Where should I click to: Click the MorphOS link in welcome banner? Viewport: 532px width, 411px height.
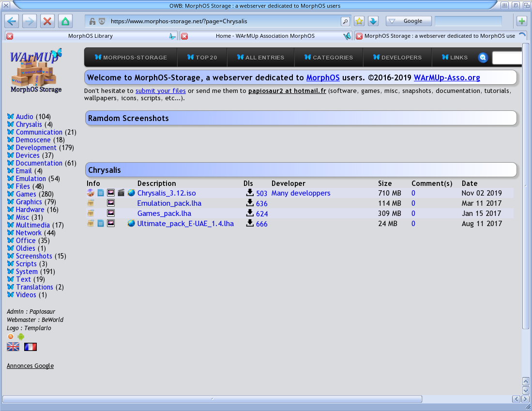pos(323,78)
